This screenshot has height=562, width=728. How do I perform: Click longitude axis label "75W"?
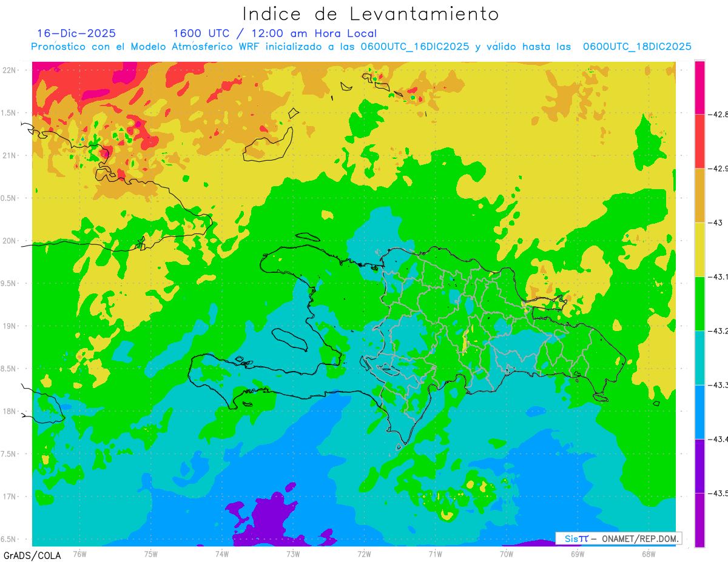pyautogui.click(x=151, y=554)
